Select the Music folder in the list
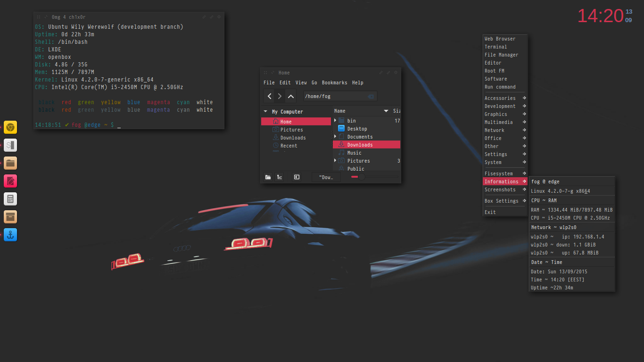This screenshot has width=644, height=362. pyautogui.click(x=355, y=153)
